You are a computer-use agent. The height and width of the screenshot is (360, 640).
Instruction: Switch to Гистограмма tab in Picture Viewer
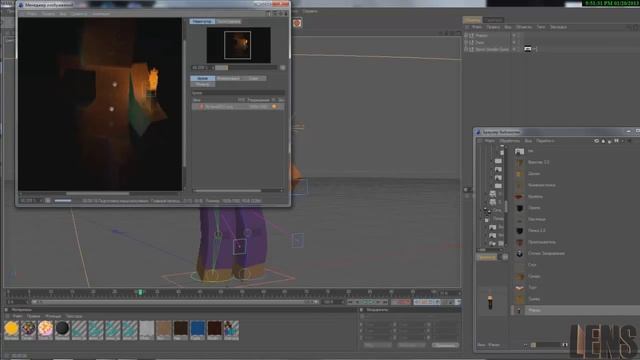click(x=228, y=21)
